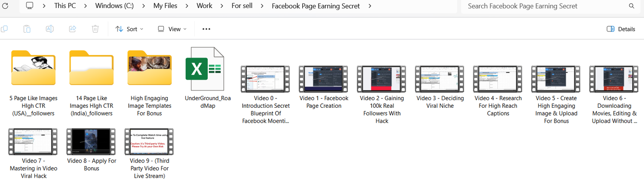This screenshot has height=195, width=644.
Task: Click 'Video 9 - (Third Party Video' name
Action: [149, 168]
